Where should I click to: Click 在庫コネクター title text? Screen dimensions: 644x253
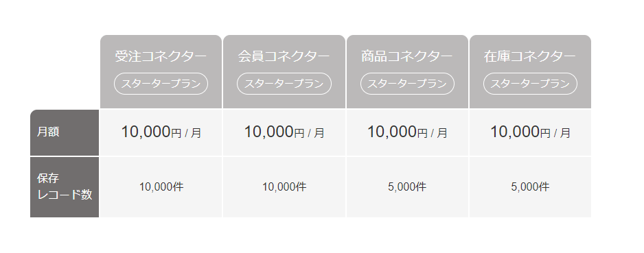[x=530, y=56]
